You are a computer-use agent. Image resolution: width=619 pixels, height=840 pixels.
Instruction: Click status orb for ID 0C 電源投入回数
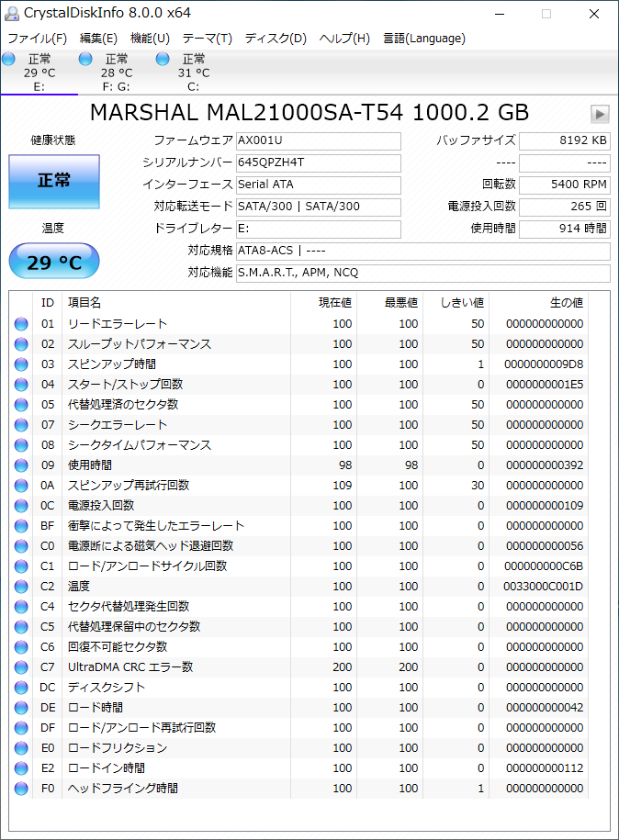[21, 506]
